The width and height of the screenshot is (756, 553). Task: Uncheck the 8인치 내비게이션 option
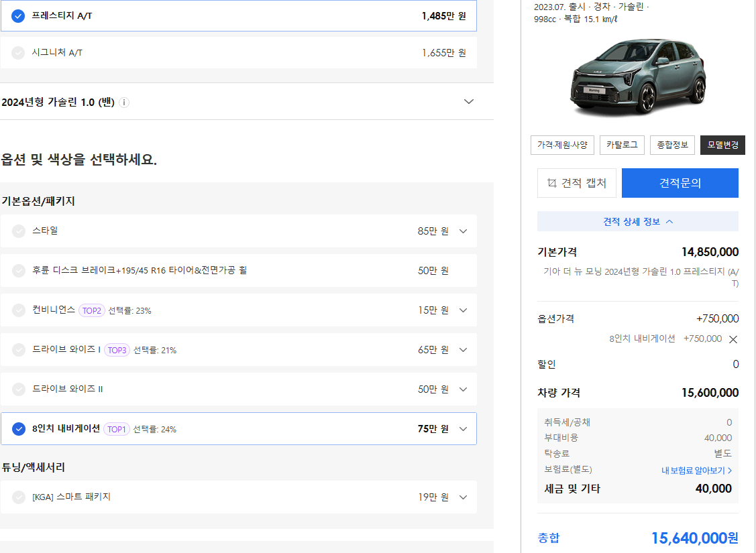pos(18,429)
